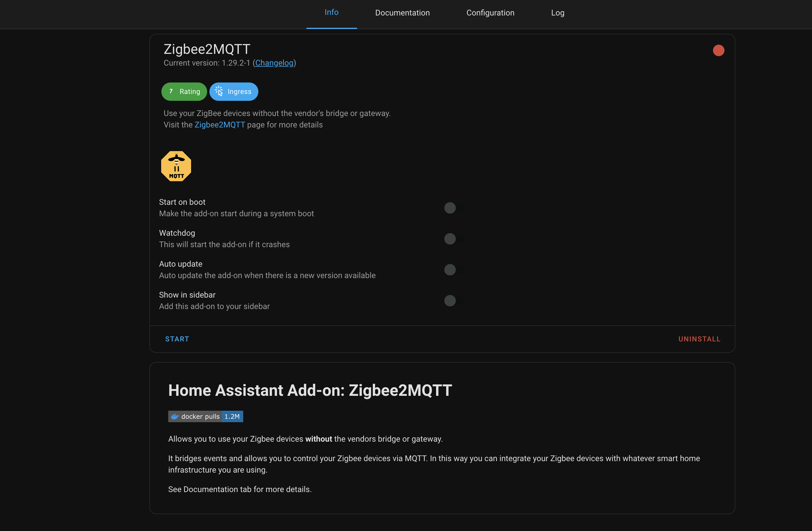Turn on Auto update
The image size is (812, 531).
tap(450, 270)
